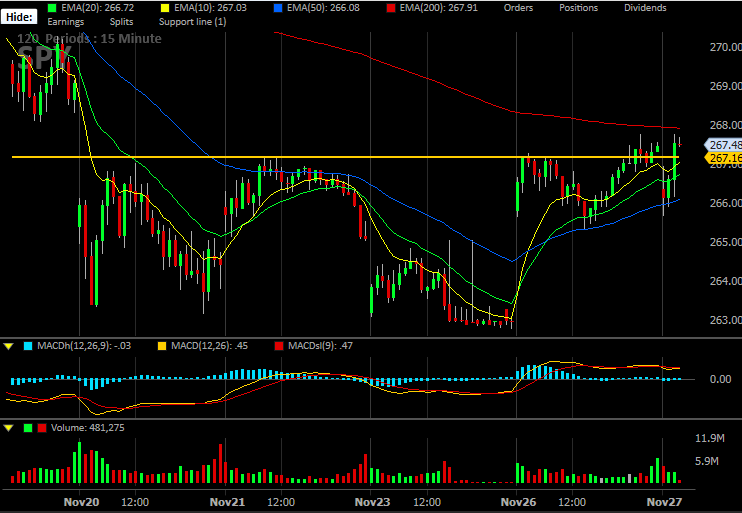Toggle Splits markers on chart
Image resolution: width=742 pixels, height=513 pixels.
[122, 22]
